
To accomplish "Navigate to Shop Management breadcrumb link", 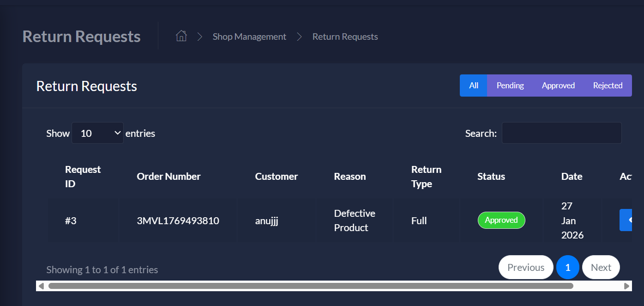I will (249, 36).
